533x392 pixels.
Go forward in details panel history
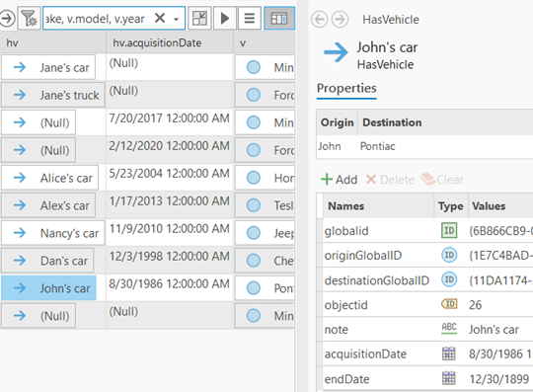(340, 19)
